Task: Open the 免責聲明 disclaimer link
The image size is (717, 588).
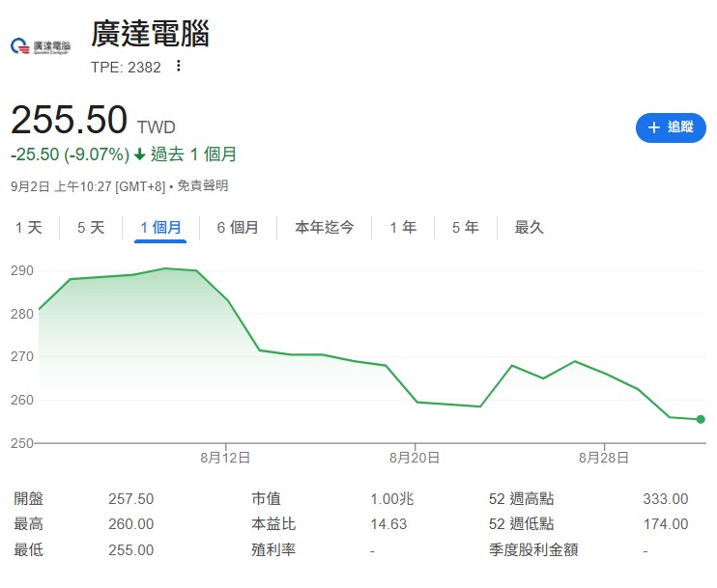Action: [203, 186]
